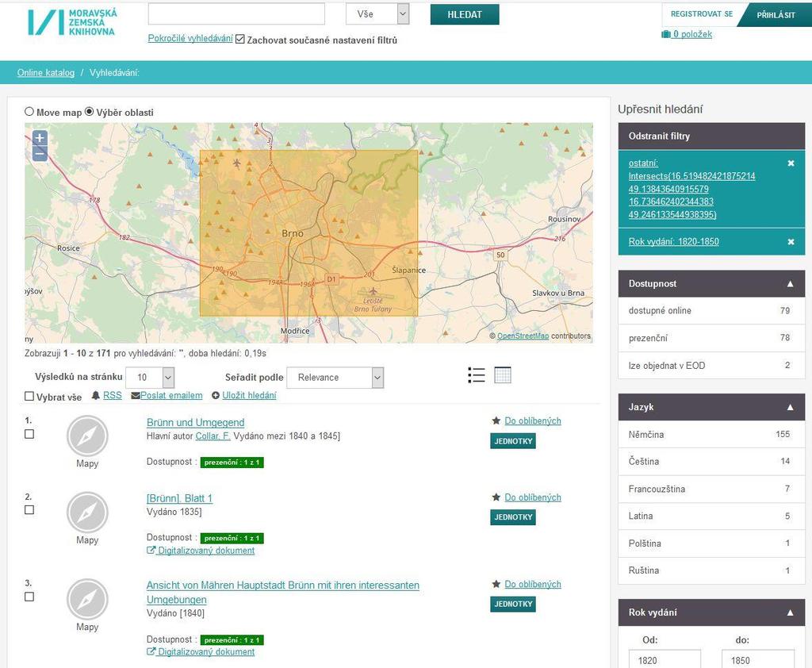Open the [Brünn]. Blatt 1 record
This screenshot has height=668, width=812.
click(x=179, y=498)
